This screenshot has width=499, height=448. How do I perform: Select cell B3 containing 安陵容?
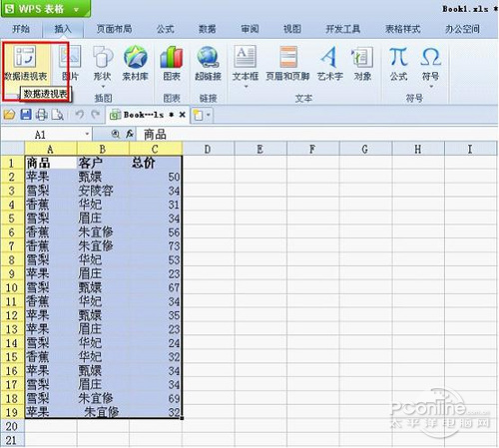(103, 191)
